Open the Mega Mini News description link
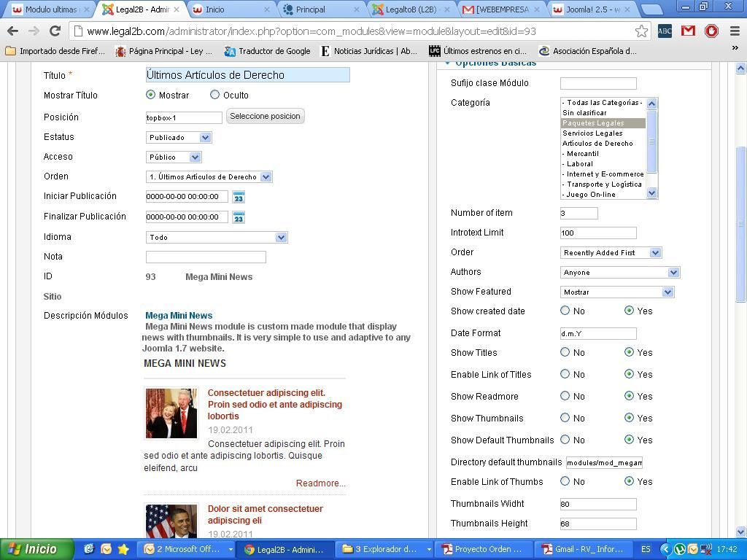The image size is (747, 560). point(179,315)
